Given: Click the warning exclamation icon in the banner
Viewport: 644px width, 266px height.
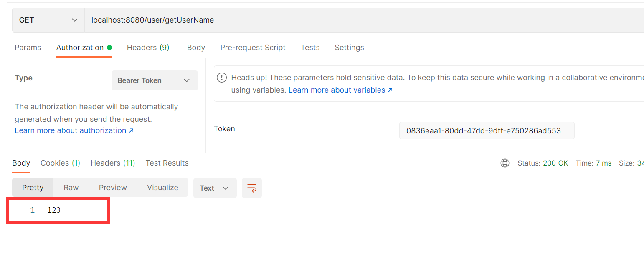Looking at the screenshot, I should [222, 78].
